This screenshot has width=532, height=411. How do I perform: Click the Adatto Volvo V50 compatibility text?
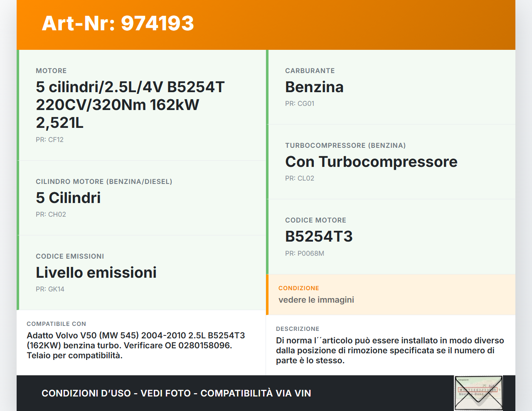tap(135, 345)
